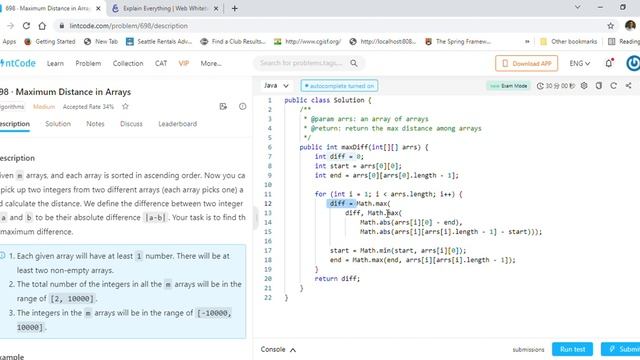
Task: Open The Spring Framework bookmark
Action: 458,41
